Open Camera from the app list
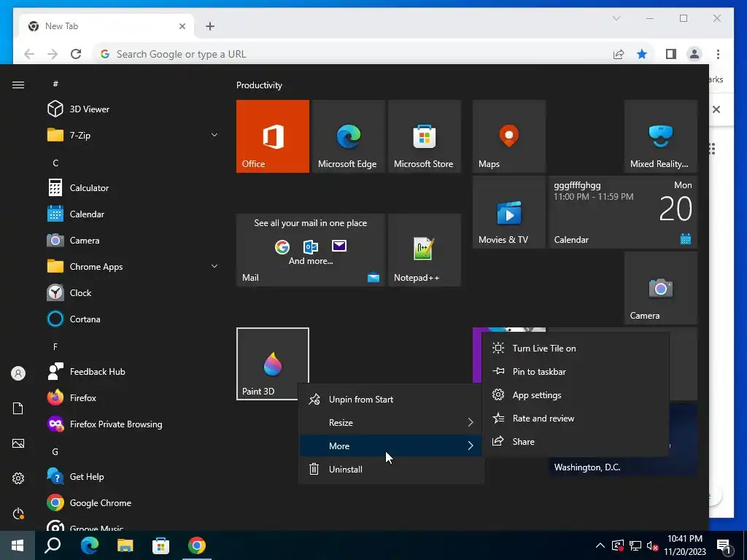The width and height of the screenshot is (747, 560). click(x=133, y=241)
